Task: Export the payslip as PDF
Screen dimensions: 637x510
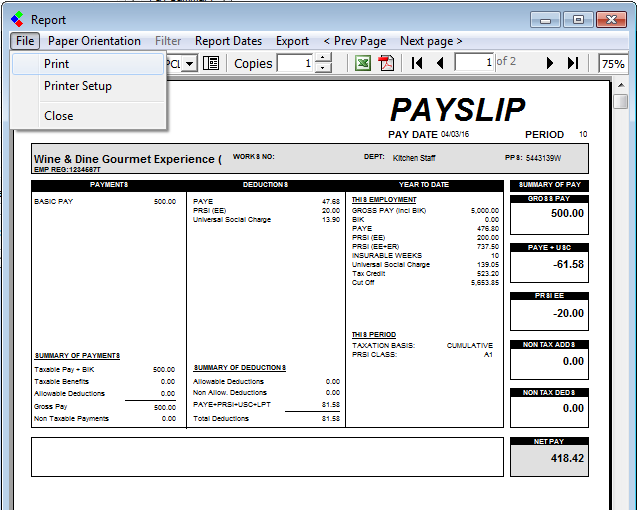Action: pos(386,63)
